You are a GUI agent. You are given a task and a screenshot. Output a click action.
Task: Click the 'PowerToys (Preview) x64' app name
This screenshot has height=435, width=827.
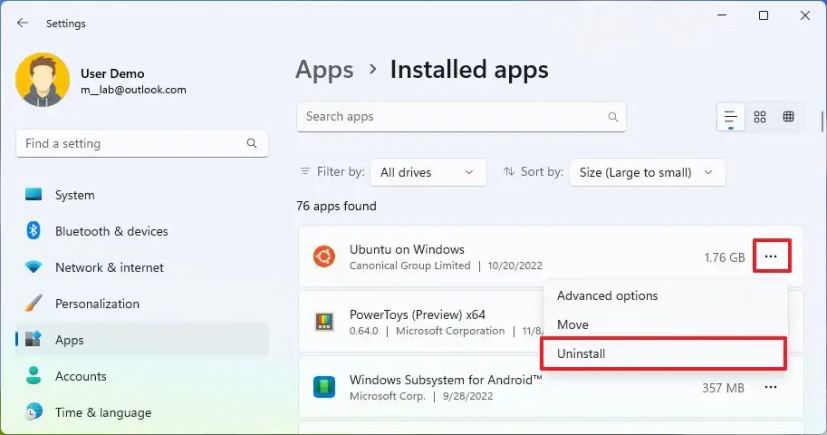pos(417,315)
